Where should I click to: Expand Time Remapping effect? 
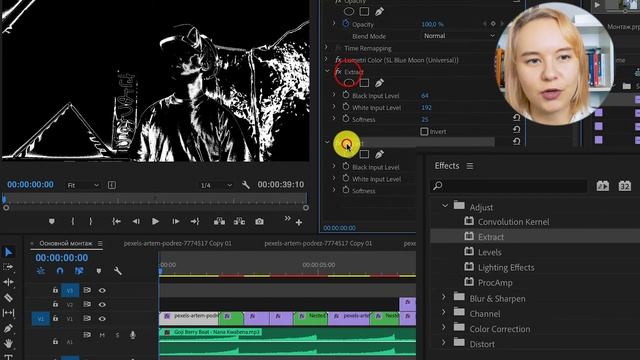[x=327, y=48]
